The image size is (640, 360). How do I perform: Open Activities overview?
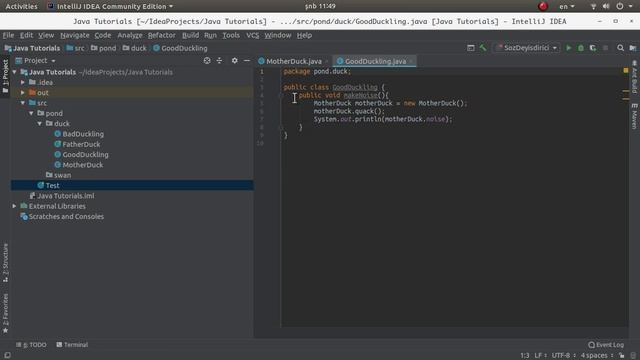21,6
